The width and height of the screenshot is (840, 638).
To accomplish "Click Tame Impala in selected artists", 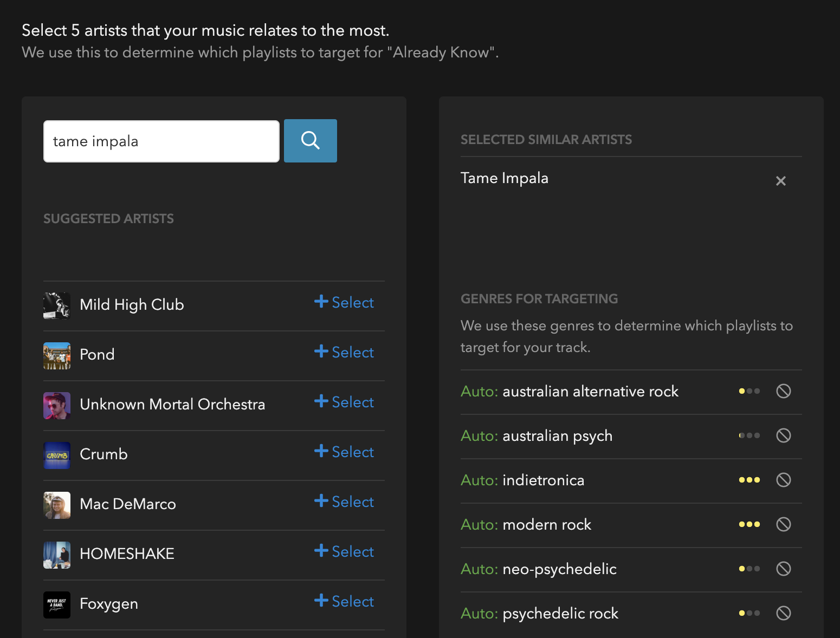I will pyautogui.click(x=505, y=178).
